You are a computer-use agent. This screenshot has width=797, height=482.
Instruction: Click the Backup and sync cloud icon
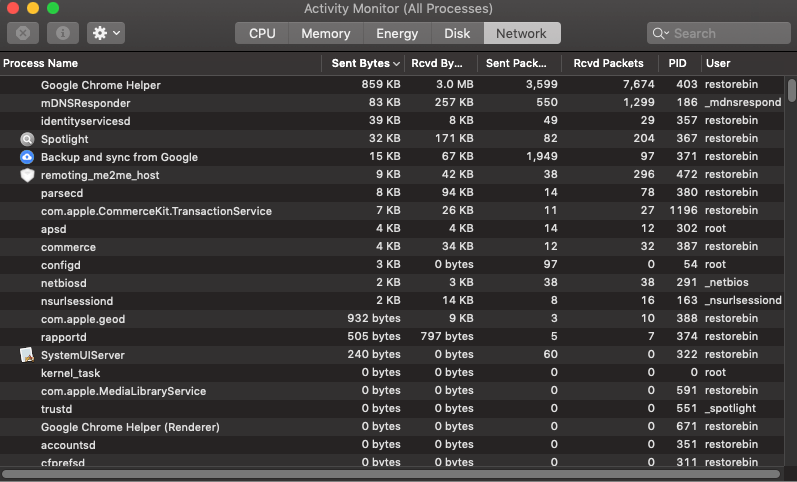click(x=27, y=157)
